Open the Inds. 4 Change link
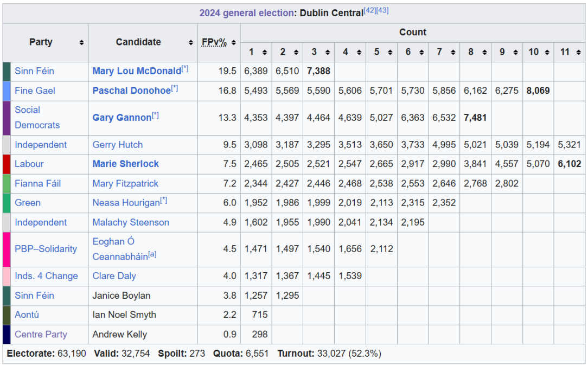588x366 pixels. 47,276
